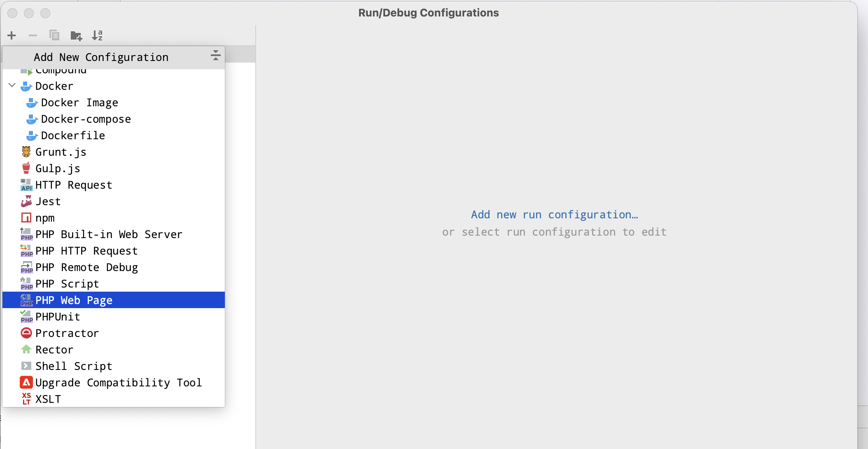Select Docker-compose configuration type
Screen dimensions: 868x449
pyautogui.click(x=86, y=119)
